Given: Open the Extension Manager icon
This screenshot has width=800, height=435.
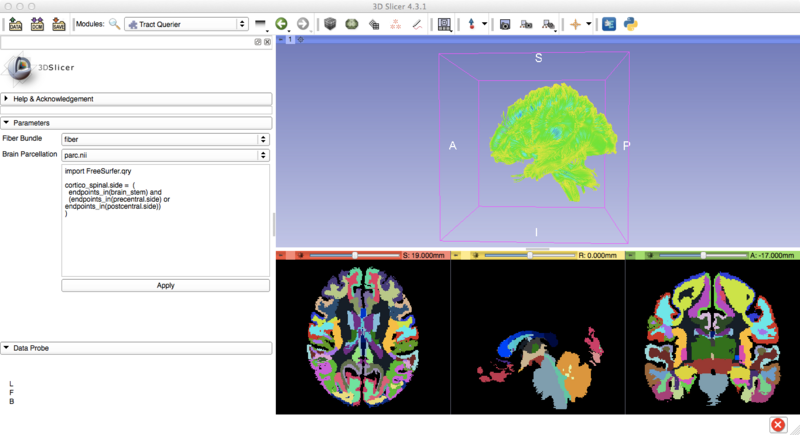Looking at the screenshot, I should 609,23.
